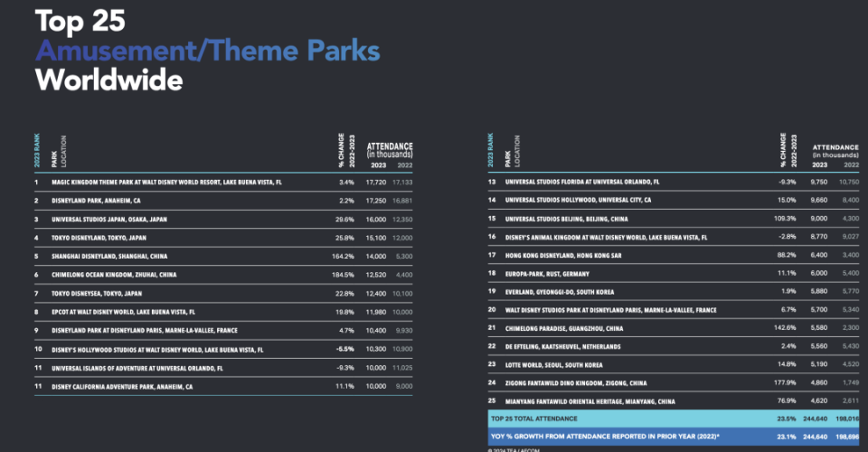Screen dimensions: 868x452
Task: Click 23.1% in YOY growth row
Action: point(786,437)
